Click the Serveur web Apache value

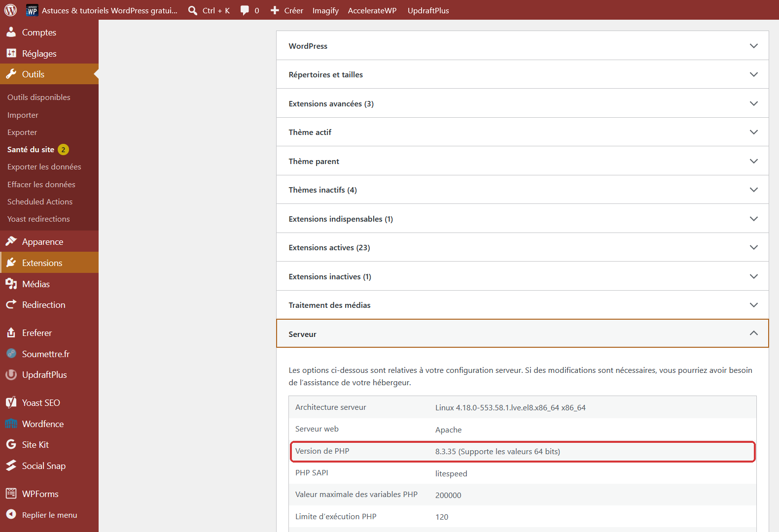pos(449,430)
